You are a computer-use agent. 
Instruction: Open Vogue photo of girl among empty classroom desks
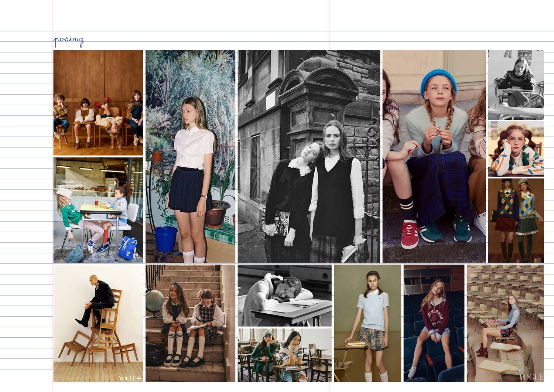(505, 323)
